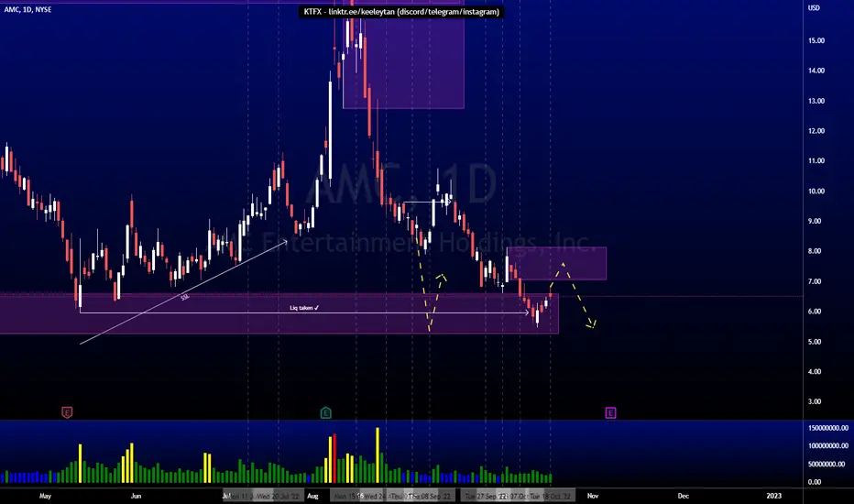Click the 9.00 price scale label
854x504 pixels.
(x=815, y=221)
